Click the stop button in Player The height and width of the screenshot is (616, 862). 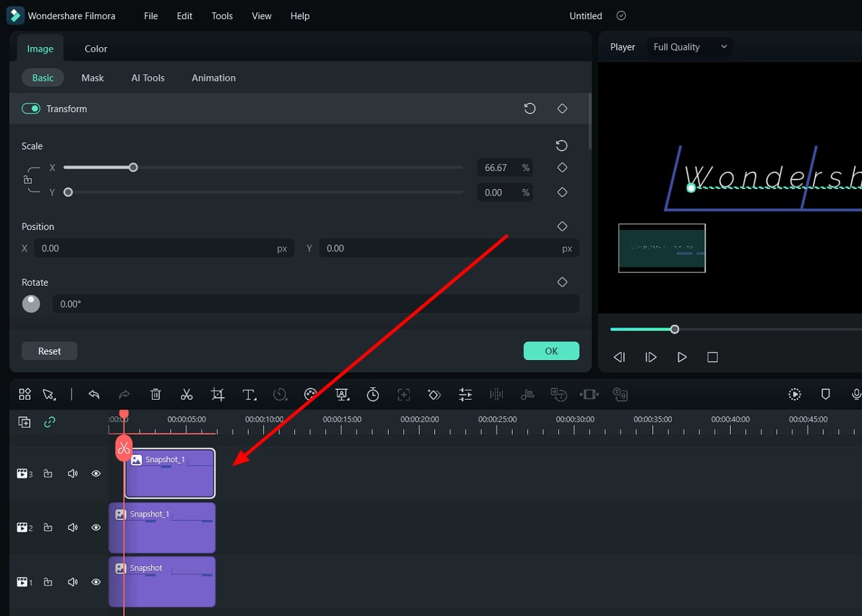click(713, 357)
